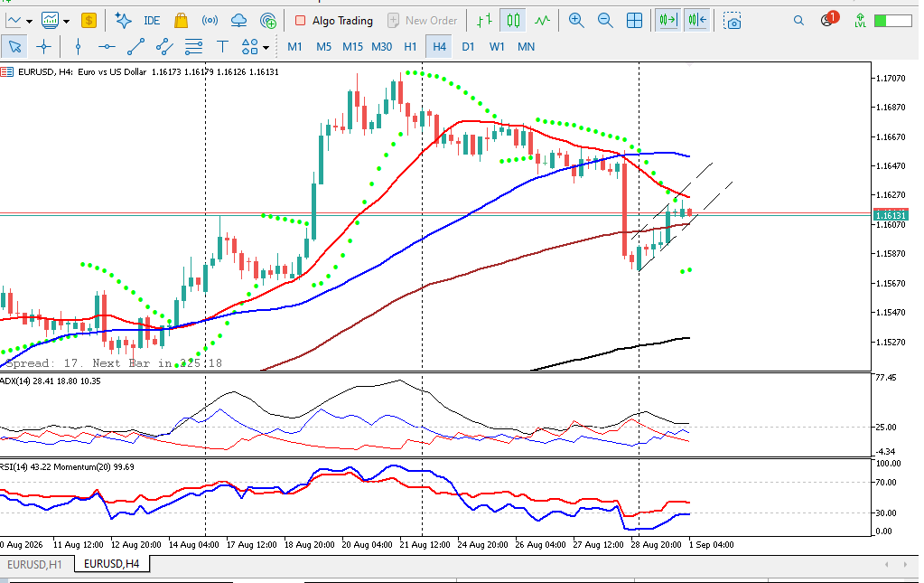924x583 pixels.
Task: Select the H4 timeframe button
Action: click(439, 47)
